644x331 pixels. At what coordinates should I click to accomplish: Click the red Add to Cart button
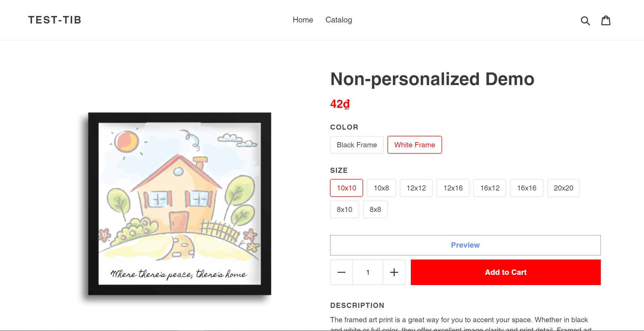[506, 272]
